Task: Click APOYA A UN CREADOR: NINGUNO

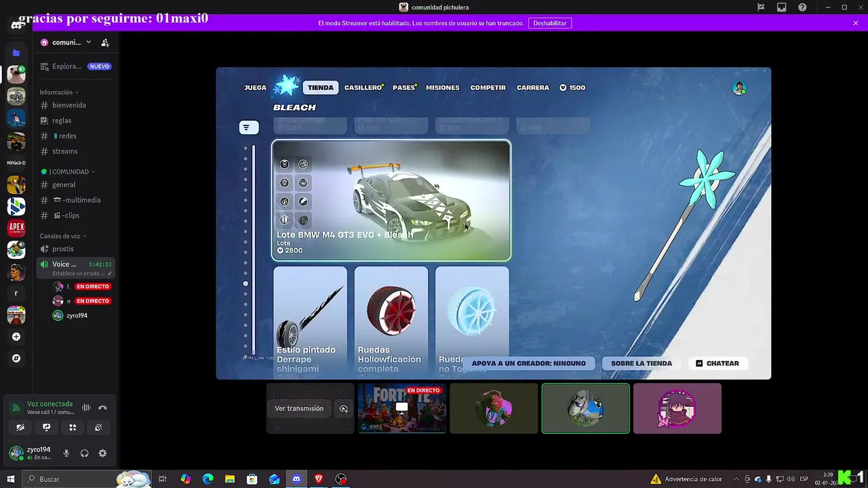Action: 529,363
